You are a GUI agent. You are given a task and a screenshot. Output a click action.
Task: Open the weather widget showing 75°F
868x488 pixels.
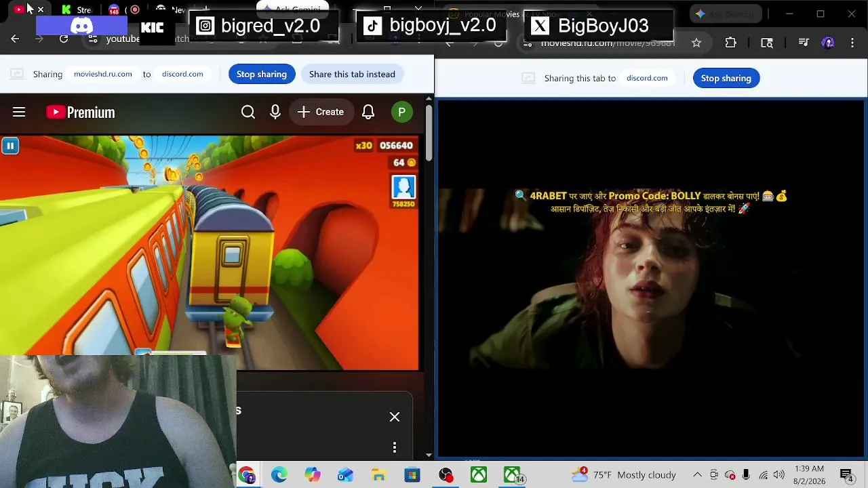tap(624, 475)
